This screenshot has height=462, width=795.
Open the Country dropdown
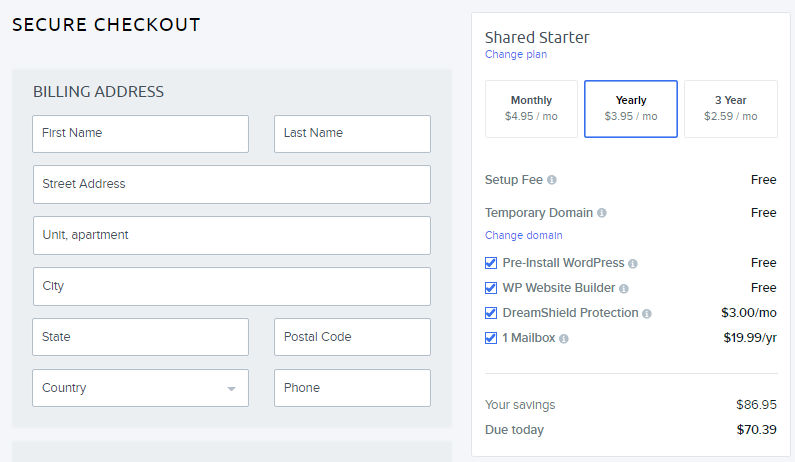pyautogui.click(x=140, y=388)
